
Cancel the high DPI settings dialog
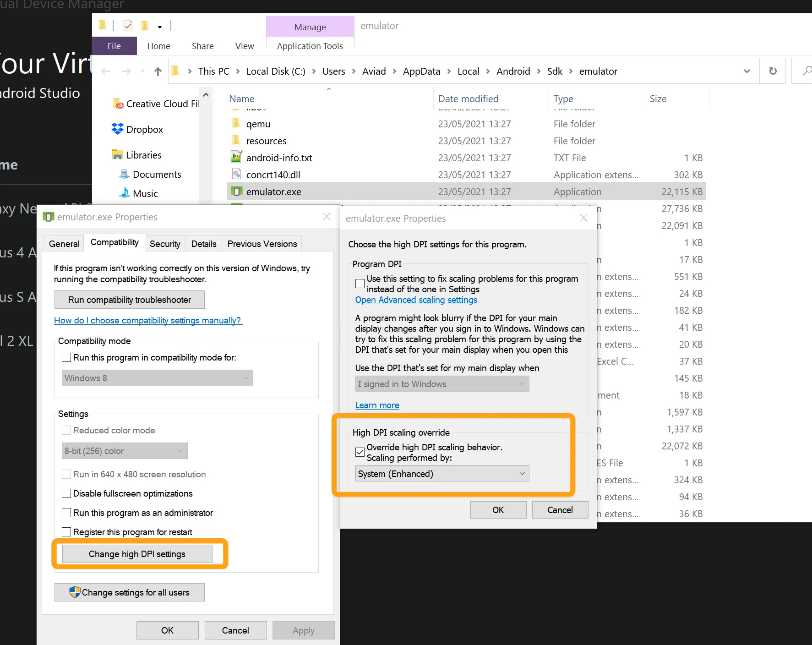560,510
